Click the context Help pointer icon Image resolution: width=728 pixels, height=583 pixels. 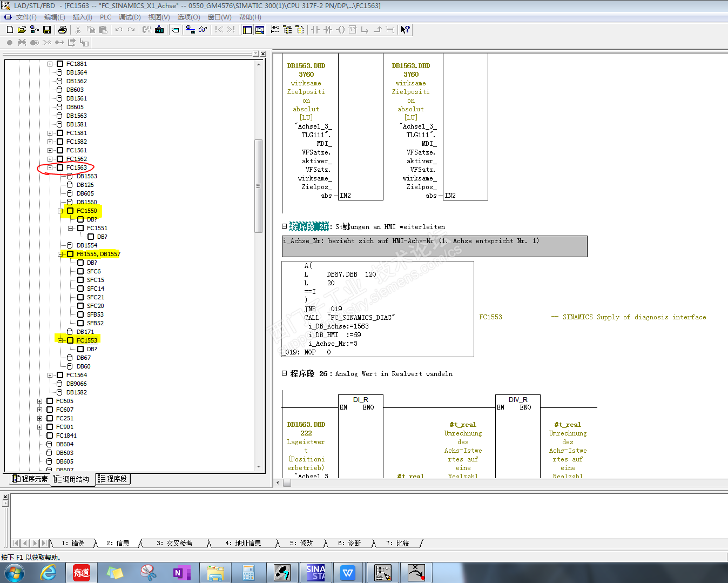(406, 30)
